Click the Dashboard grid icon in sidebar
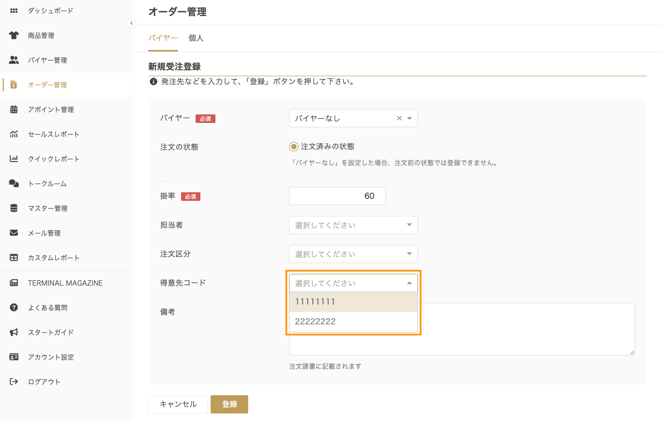This screenshot has width=670, height=421. pyautogui.click(x=14, y=11)
